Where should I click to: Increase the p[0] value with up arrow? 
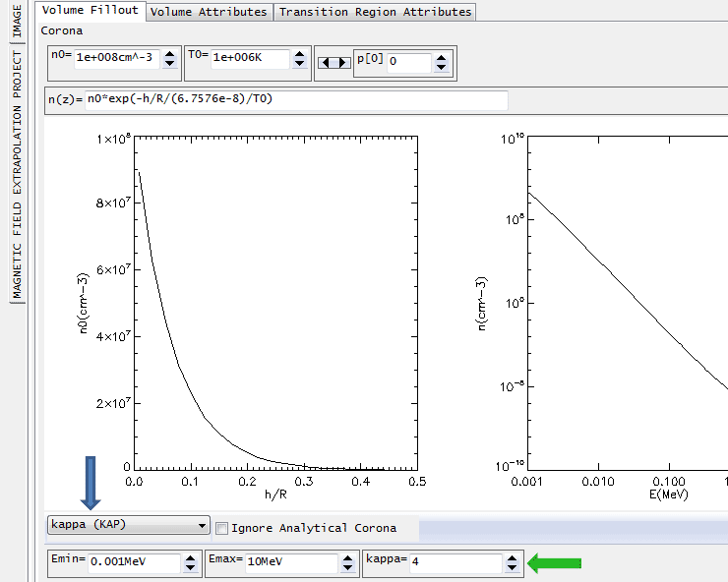(442, 58)
